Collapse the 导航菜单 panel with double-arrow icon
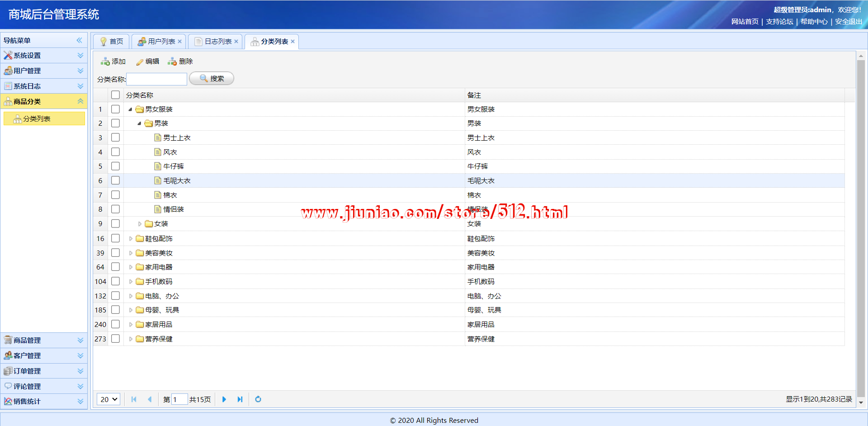This screenshot has height=426, width=868. tap(80, 40)
